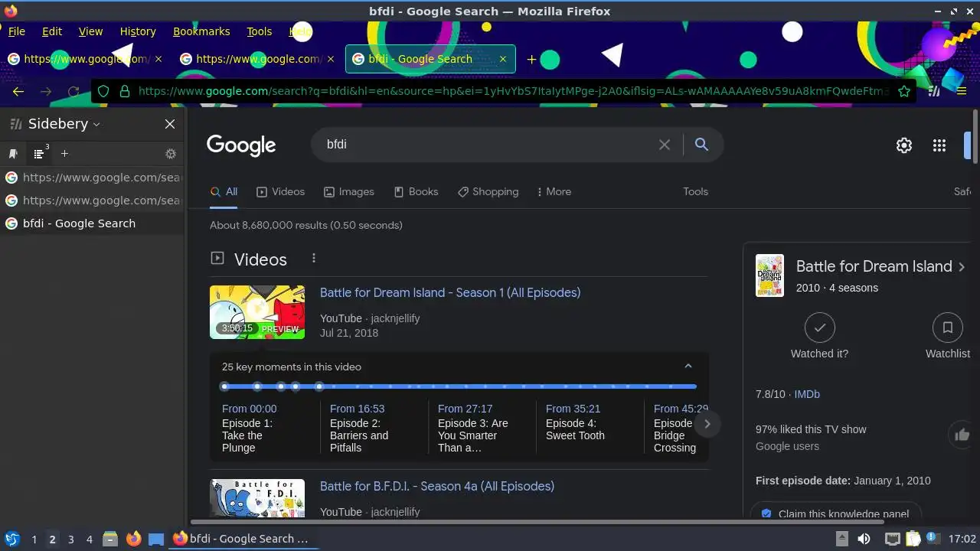The height and width of the screenshot is (551, 980).
Task: Launch Firefox from the taskbar
Action: point(133,539)
